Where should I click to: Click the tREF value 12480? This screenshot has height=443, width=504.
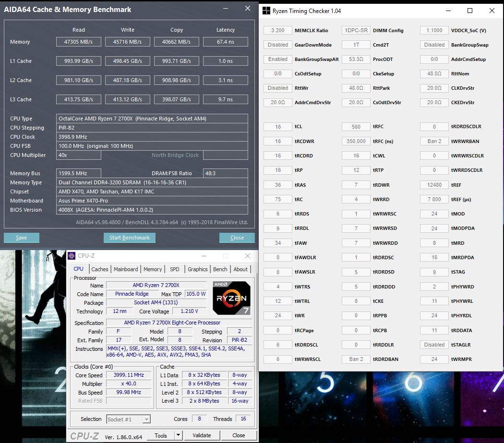click(434, 185)
